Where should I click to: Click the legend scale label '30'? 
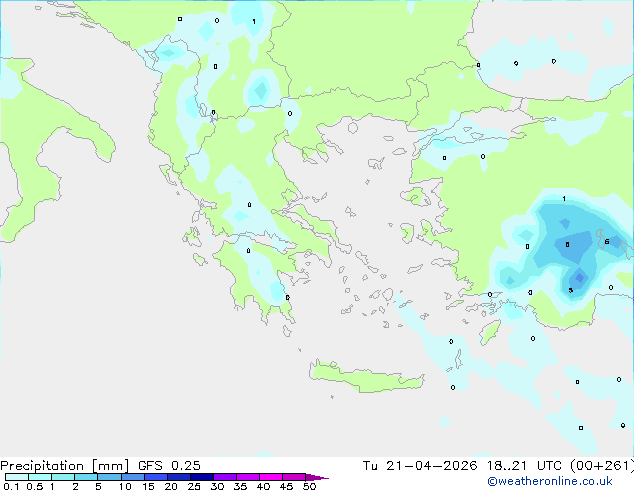point(217,486)
